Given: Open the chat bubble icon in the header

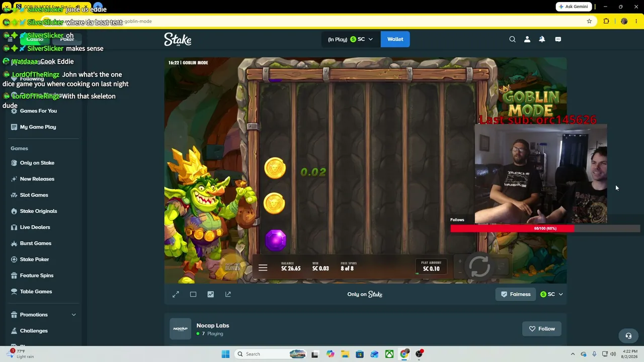Looking at the screenshot, I should point(558,39).
